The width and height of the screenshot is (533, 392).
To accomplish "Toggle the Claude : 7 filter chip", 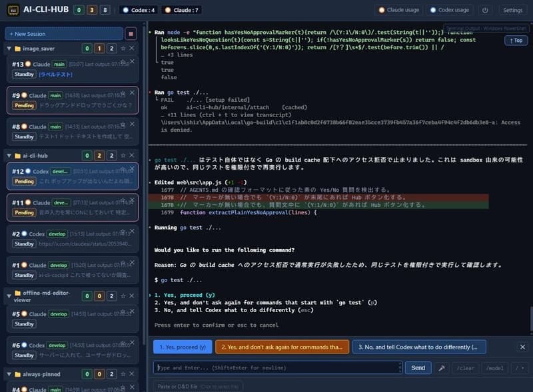I will click(182, 10).
